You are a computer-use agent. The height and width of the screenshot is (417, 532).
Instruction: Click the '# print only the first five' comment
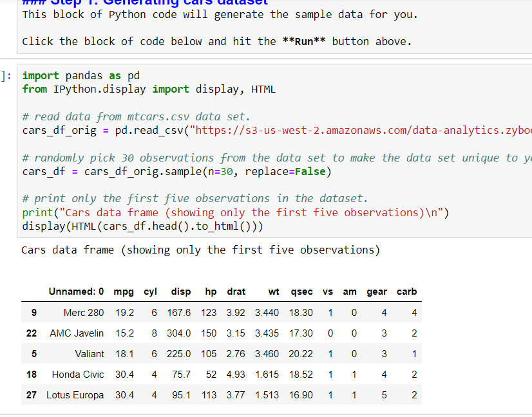point(195,198)
